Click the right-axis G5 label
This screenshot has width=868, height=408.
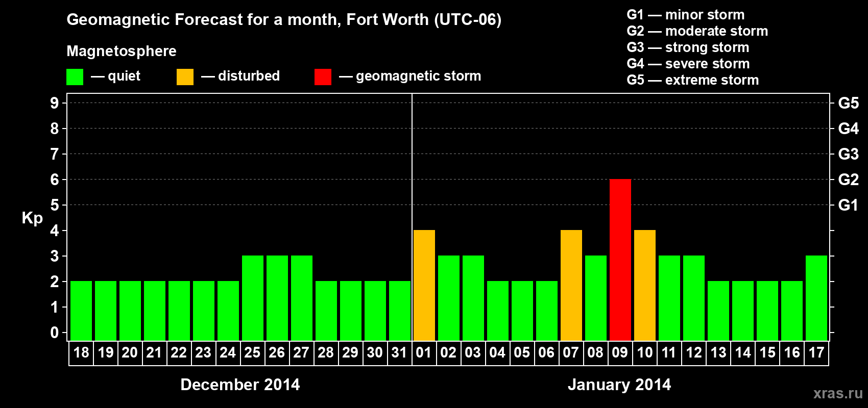[849, 103]
